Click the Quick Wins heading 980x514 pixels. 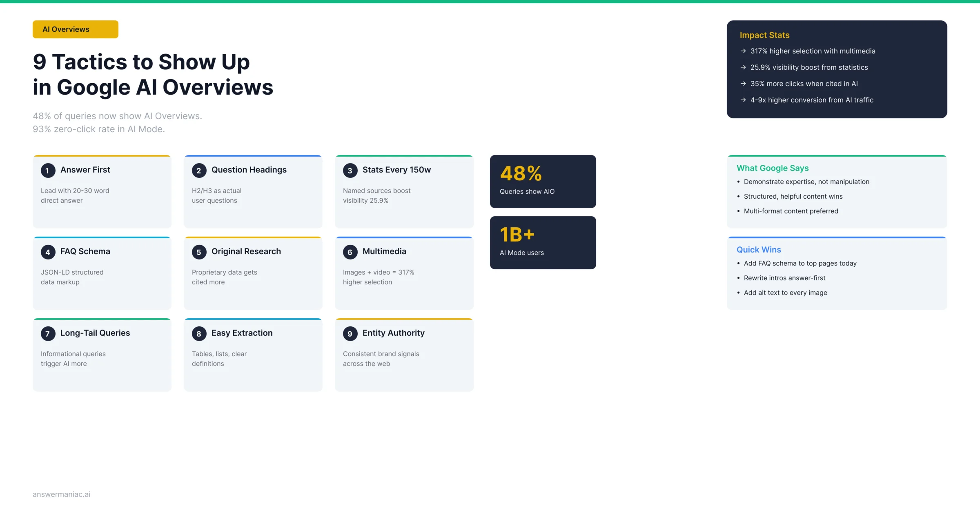point(759,250)
